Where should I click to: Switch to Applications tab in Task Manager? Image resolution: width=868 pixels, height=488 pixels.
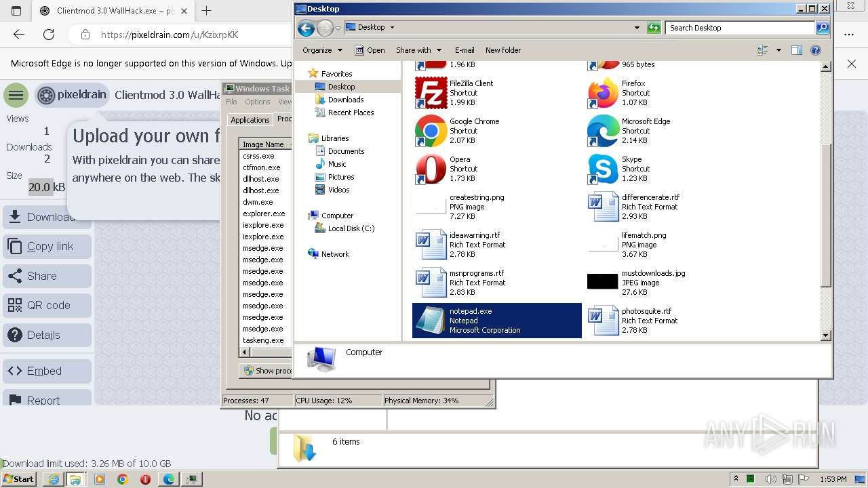[x=250, y=120]
